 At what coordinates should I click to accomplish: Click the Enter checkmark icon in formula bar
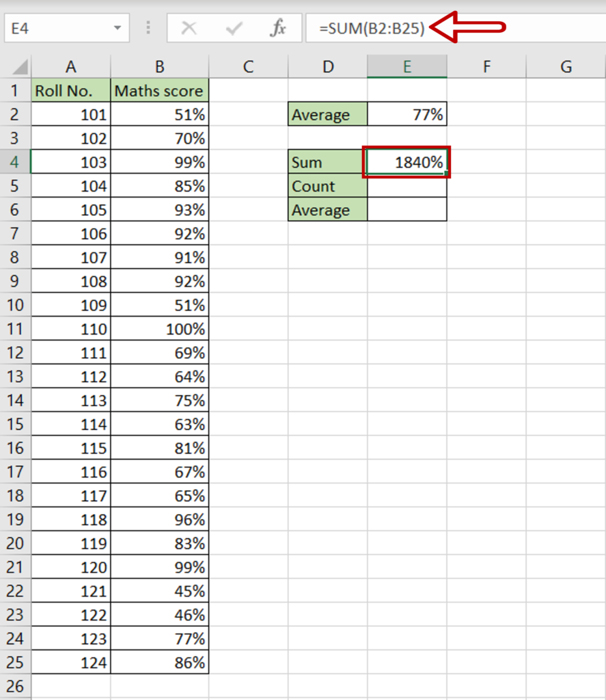234,28
